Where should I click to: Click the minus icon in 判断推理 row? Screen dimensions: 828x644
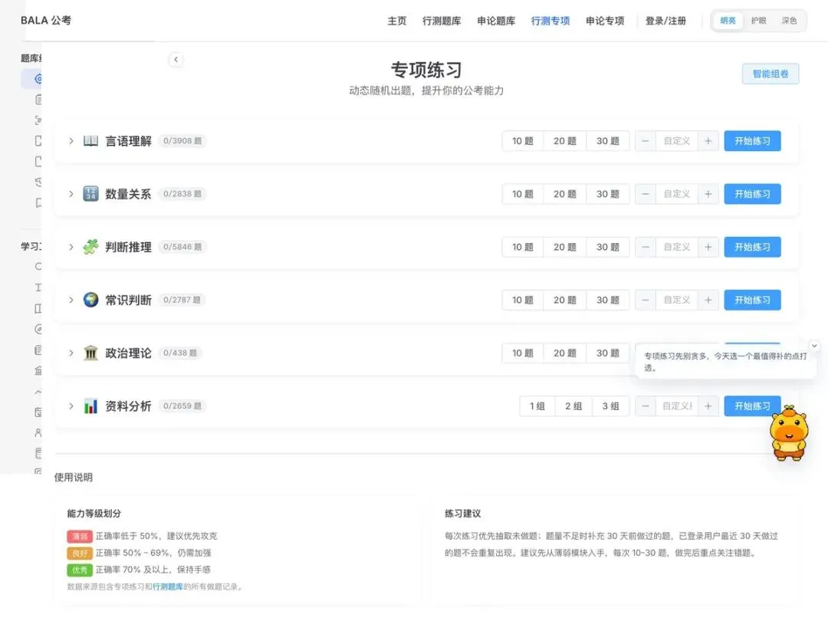pos(646,247)
